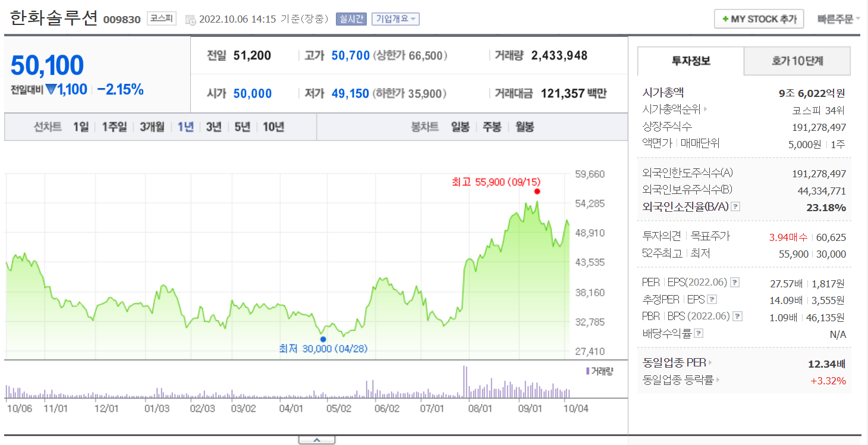The image size is (868, 445).
Task: Click the 거래량 value 2,433,948
Action: [559, 56]
